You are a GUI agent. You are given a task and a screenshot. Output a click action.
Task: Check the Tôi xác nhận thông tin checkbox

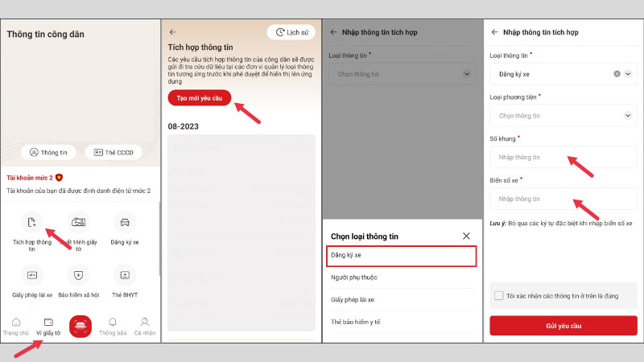click(x=499, y=296)
